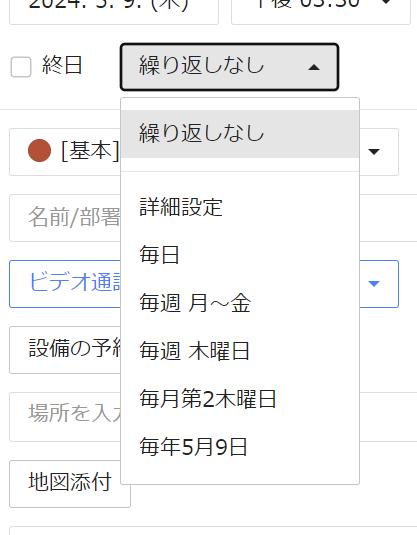Collapse the 繰り返しなし repeat dropdown
Image resolution: width=417 pixels, height=535 pixels.
click(x=229, y=67)
